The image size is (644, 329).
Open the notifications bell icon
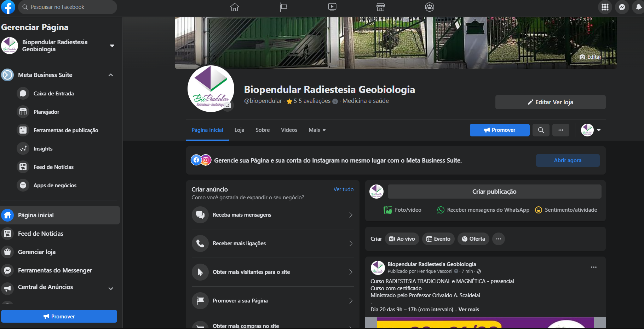pyautogui.click(x=639, y=7)
